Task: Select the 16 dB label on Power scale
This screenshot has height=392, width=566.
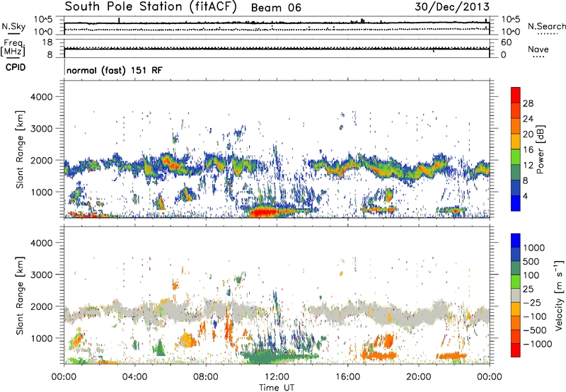Action: [528, 150]
